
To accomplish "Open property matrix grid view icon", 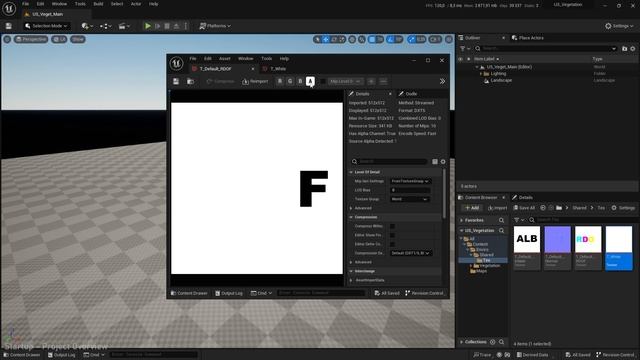I will tap(435, 161).
